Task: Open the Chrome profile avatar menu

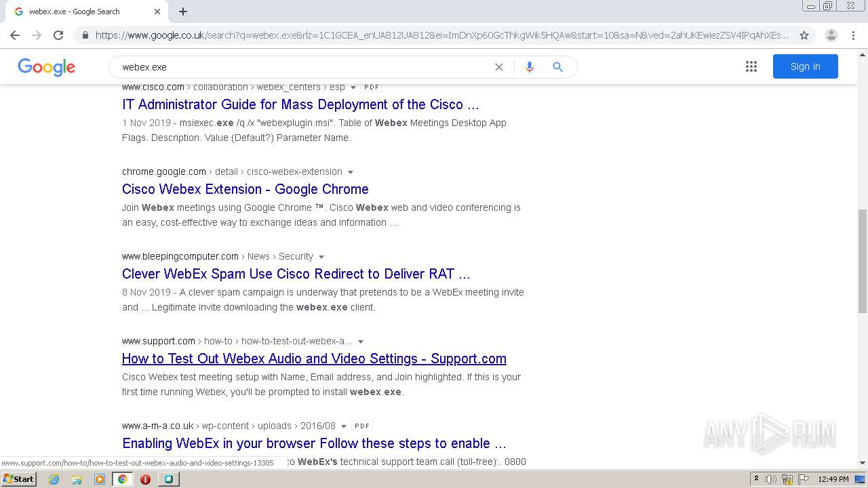Action: pyautogui.click(x=831, y=35)
